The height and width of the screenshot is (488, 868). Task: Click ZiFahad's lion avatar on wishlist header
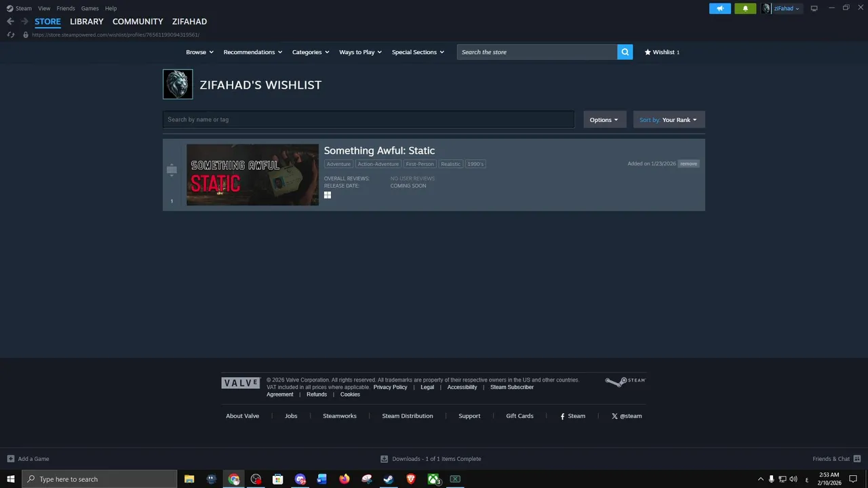(178, 85)
